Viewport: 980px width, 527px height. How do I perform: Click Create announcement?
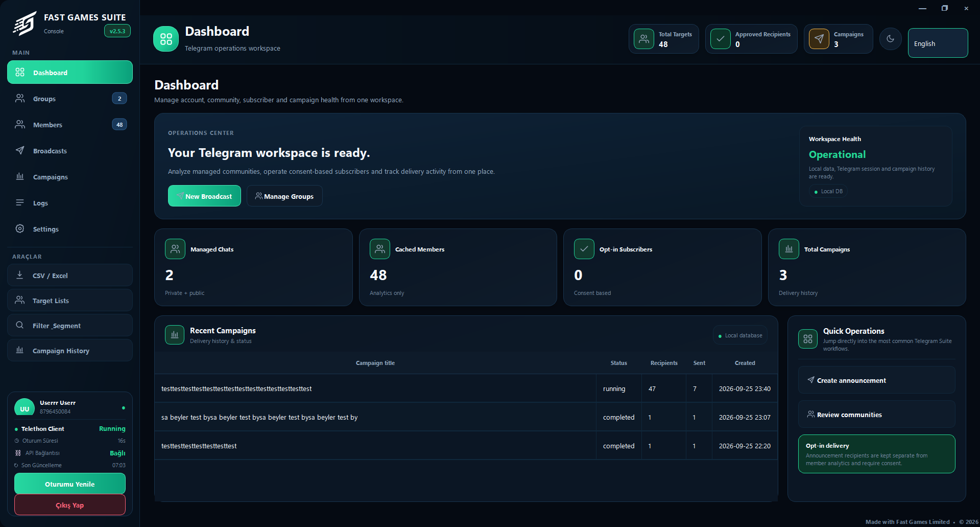click(876, 380)
